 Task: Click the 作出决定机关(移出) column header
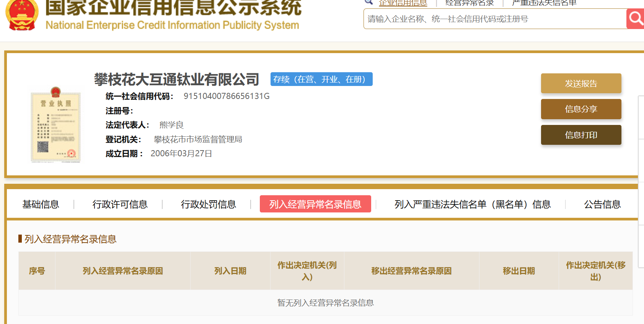[596, 271]
